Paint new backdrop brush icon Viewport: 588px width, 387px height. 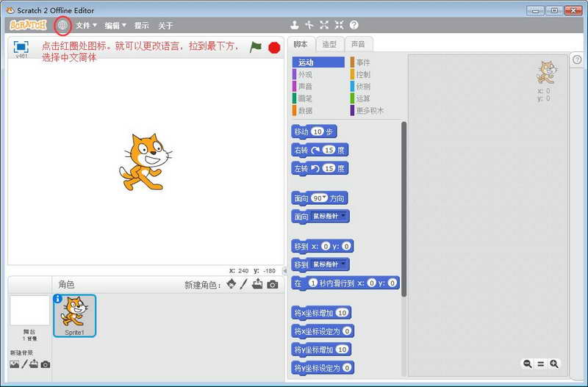coord(24,364)
